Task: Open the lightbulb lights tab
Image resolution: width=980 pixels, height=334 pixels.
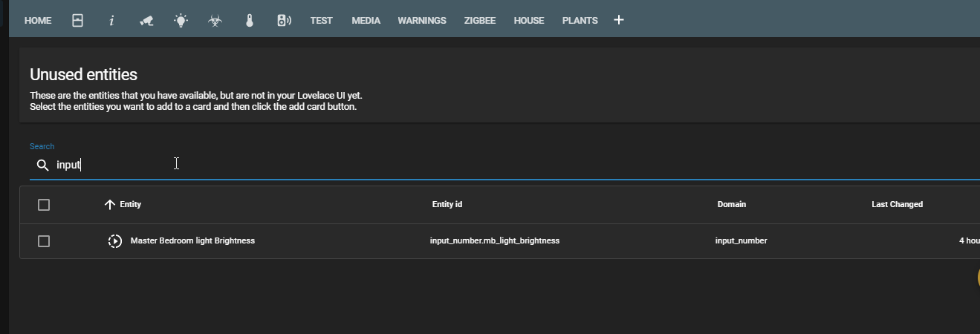Action: click(181, 20)
